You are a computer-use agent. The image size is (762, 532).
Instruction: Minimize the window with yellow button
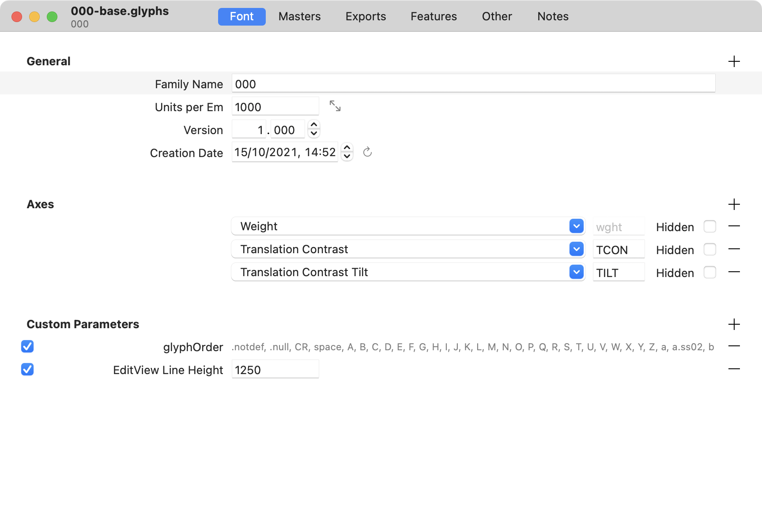(x=34, y=17)
